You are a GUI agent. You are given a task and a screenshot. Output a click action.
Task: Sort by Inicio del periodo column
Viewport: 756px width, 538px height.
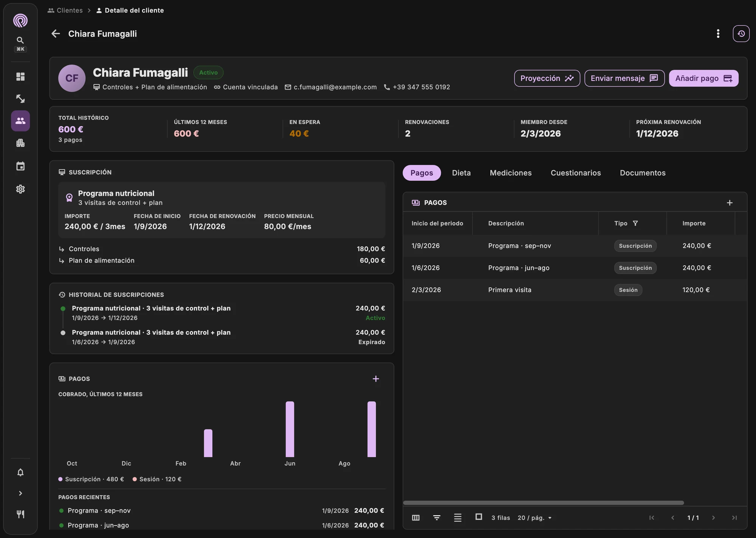click(437, 223)
